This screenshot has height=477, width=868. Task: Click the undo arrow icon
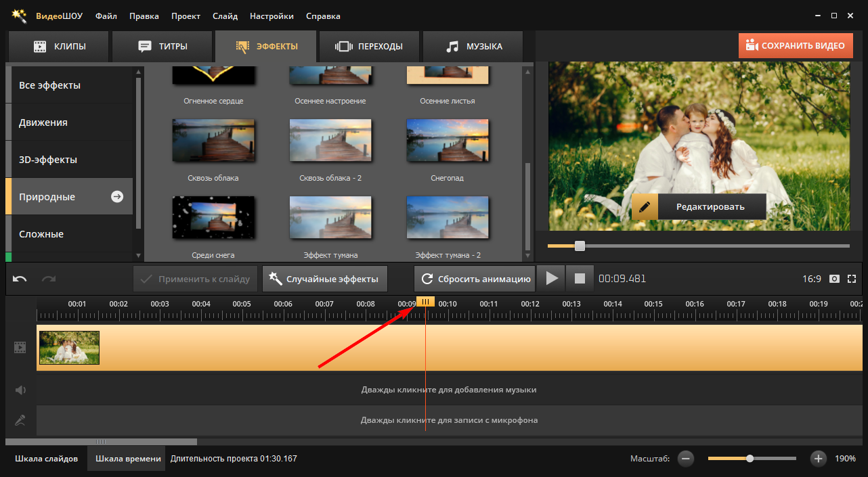pyautogui.click(x=20, y=279)
